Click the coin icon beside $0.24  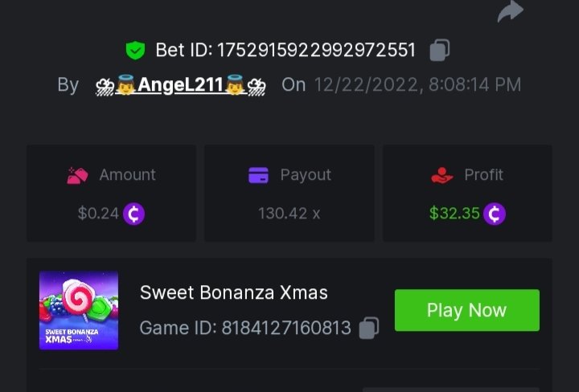pyautogui.click(x=133, y=214)
